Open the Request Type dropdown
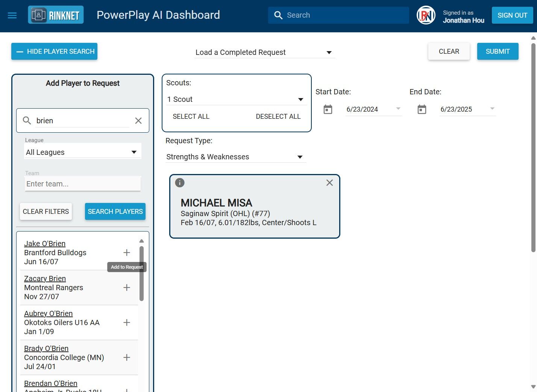The image size is (537, 392). [x=236, y=157]
